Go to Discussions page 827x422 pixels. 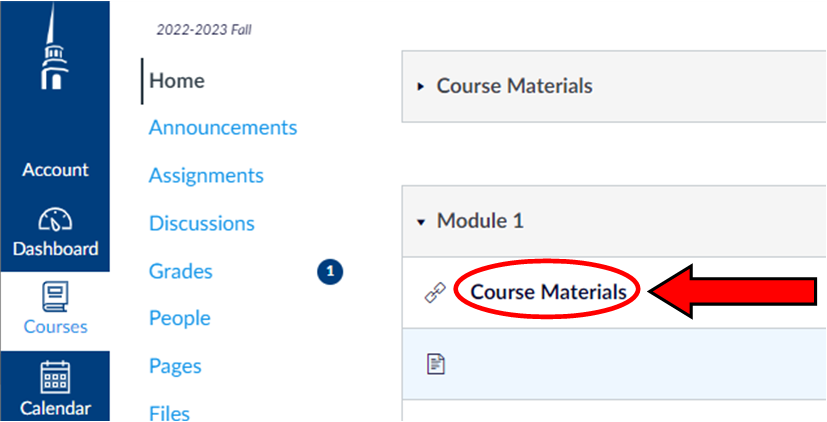click(202, 224)
